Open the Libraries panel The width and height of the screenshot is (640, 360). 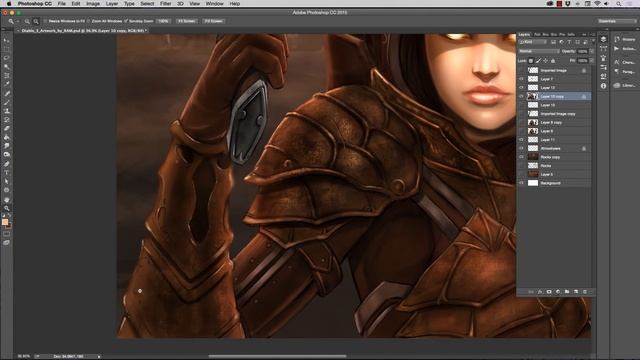pos(624,85)
